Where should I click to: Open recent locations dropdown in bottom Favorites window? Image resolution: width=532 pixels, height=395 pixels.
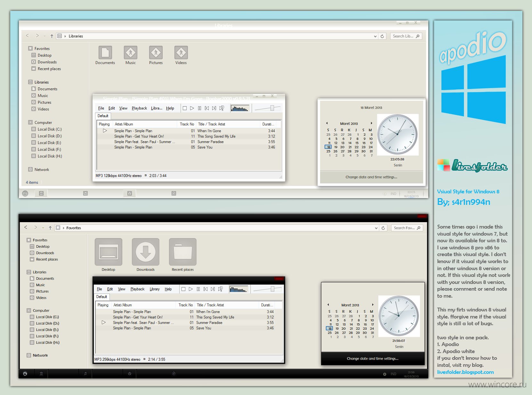(x=43, y=228)
